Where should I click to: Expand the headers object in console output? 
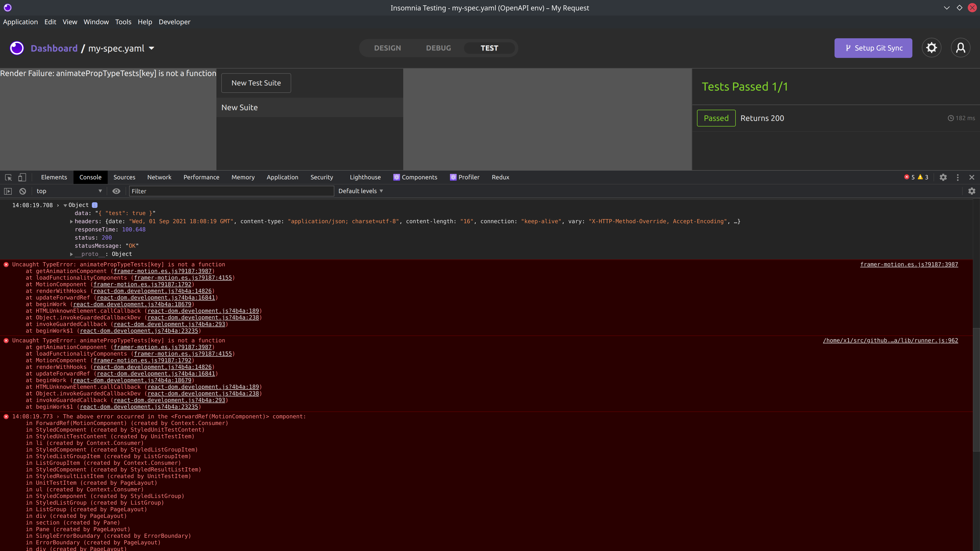71,221
